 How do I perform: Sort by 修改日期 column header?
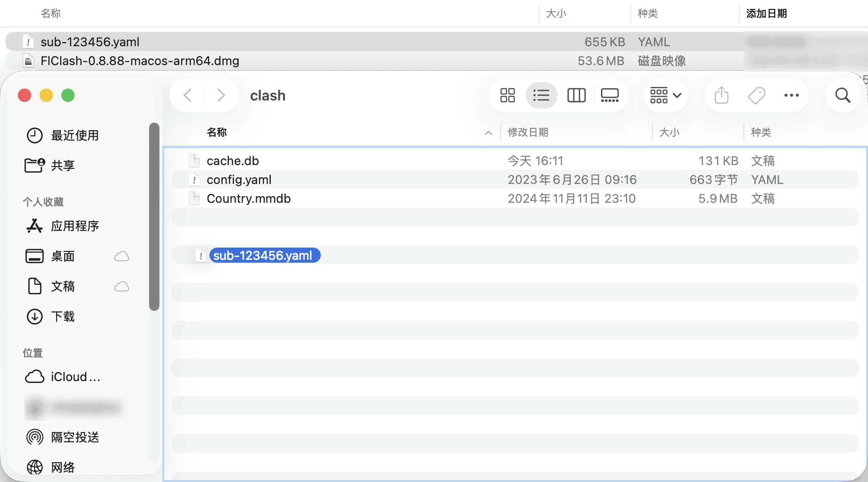(528, 133)
